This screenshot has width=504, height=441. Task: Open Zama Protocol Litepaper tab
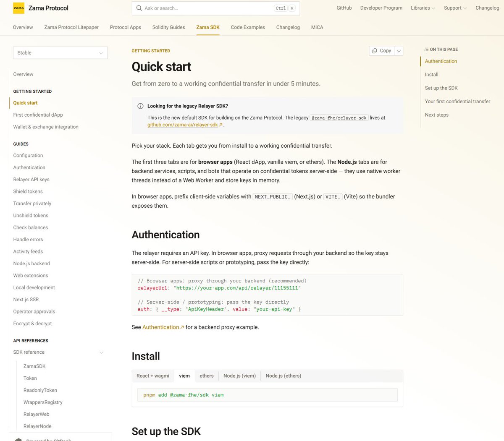[x=71, y=27]
